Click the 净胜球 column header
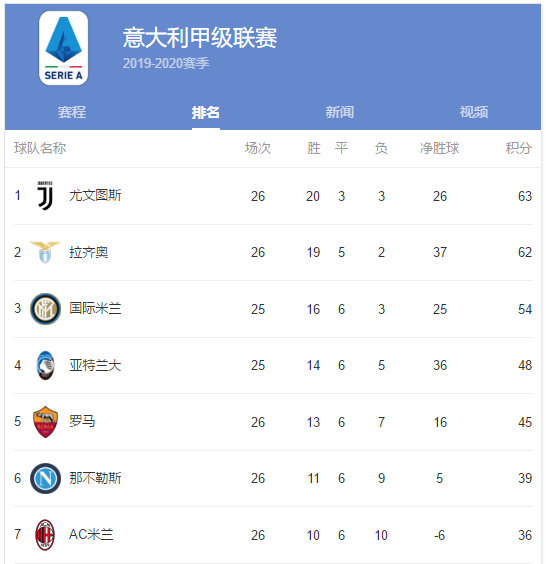Screen dimensions: 546x564 click(440, 148)
